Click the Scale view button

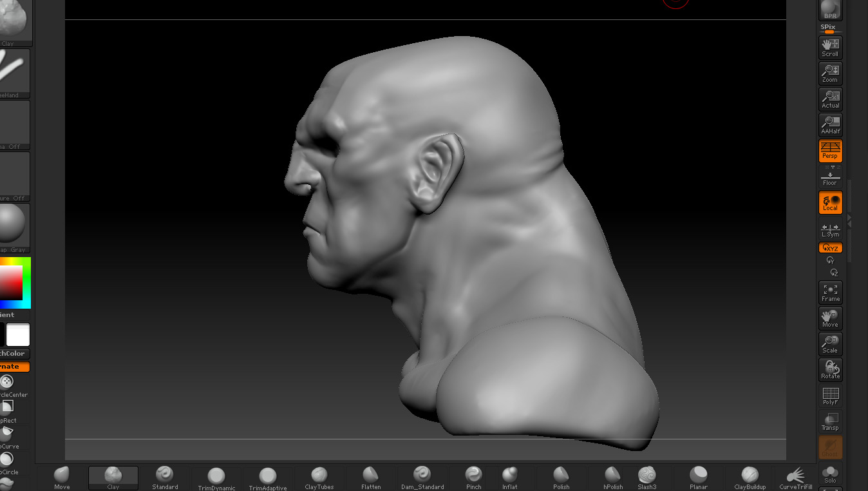point(831,343)
